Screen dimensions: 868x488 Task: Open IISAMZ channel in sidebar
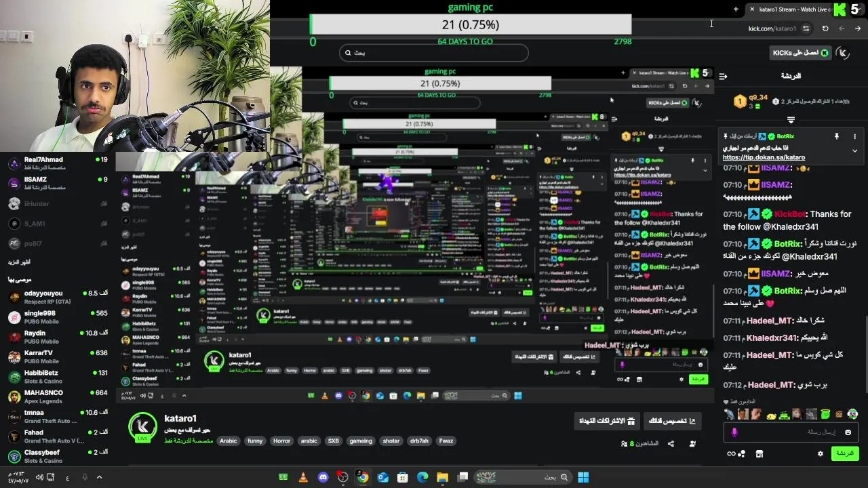[x=58, y=184]
